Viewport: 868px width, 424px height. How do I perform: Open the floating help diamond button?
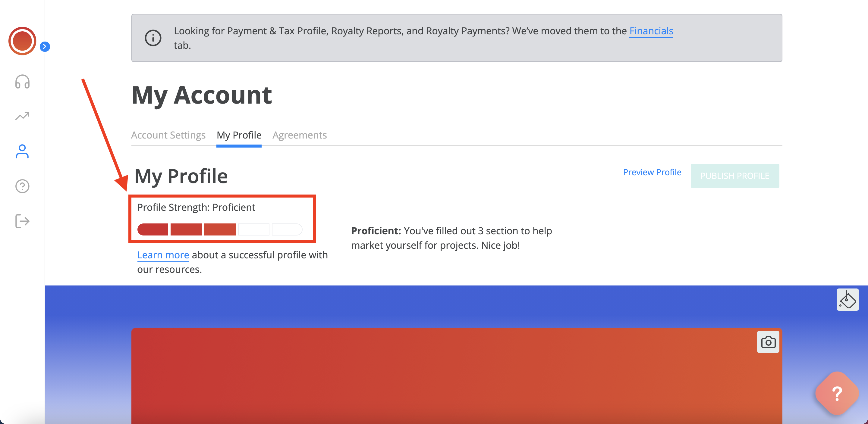click(x=837, y=393)
